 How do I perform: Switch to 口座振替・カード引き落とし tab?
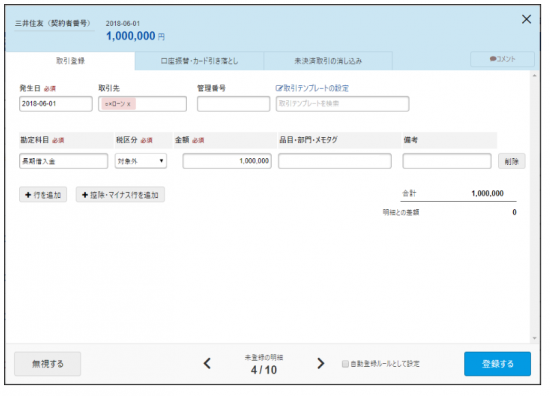[x=199, y=61]
